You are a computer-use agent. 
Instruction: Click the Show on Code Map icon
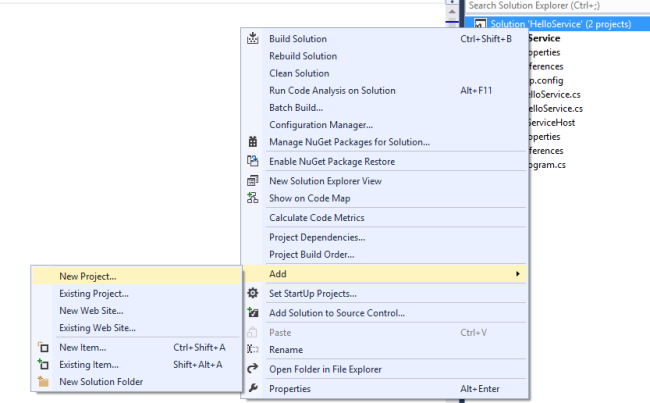pos(252,198)
